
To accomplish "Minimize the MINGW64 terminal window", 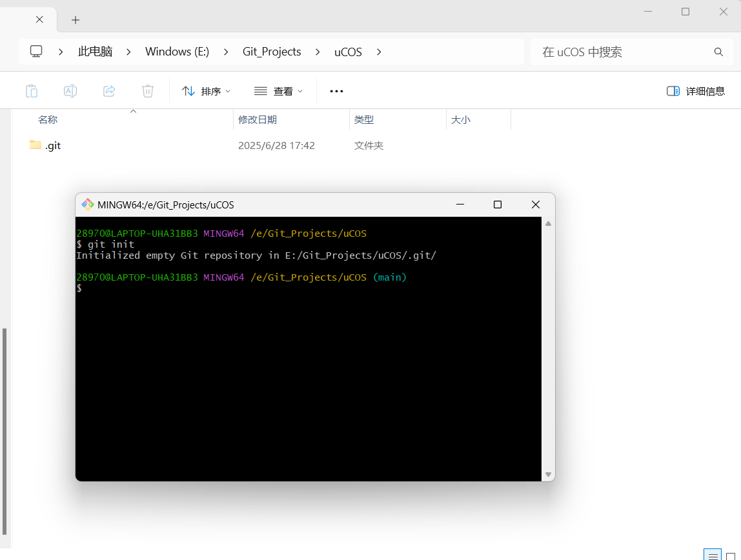I will (x=460, y=205).
